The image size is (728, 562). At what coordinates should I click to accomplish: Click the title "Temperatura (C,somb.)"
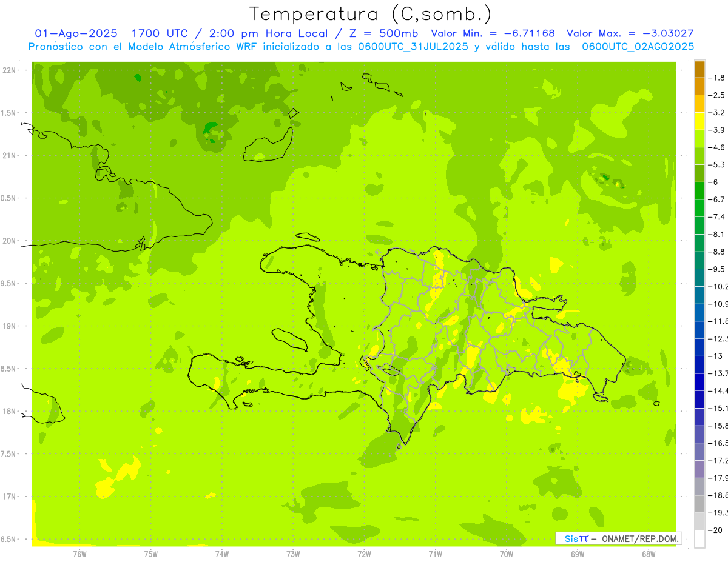[370, 14]
